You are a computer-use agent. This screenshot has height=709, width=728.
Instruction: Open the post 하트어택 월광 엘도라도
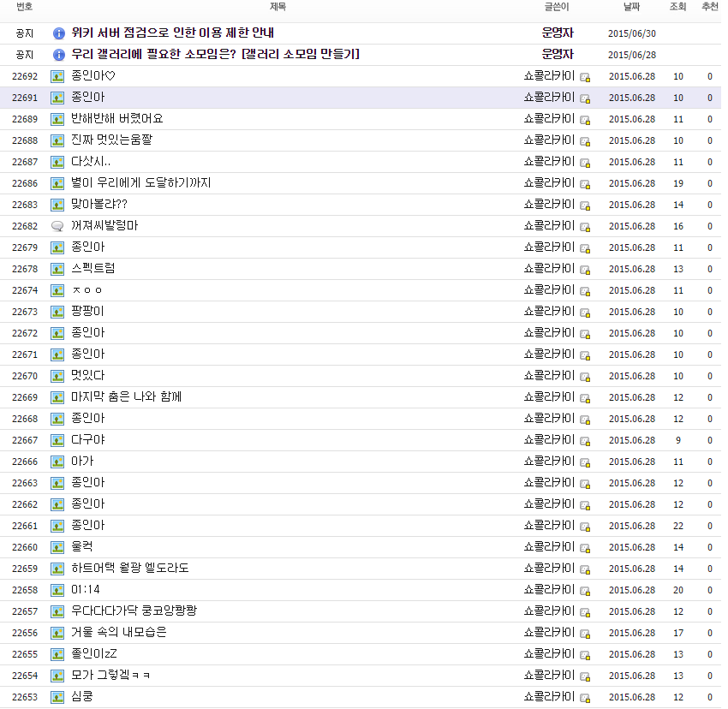point(130,568)
